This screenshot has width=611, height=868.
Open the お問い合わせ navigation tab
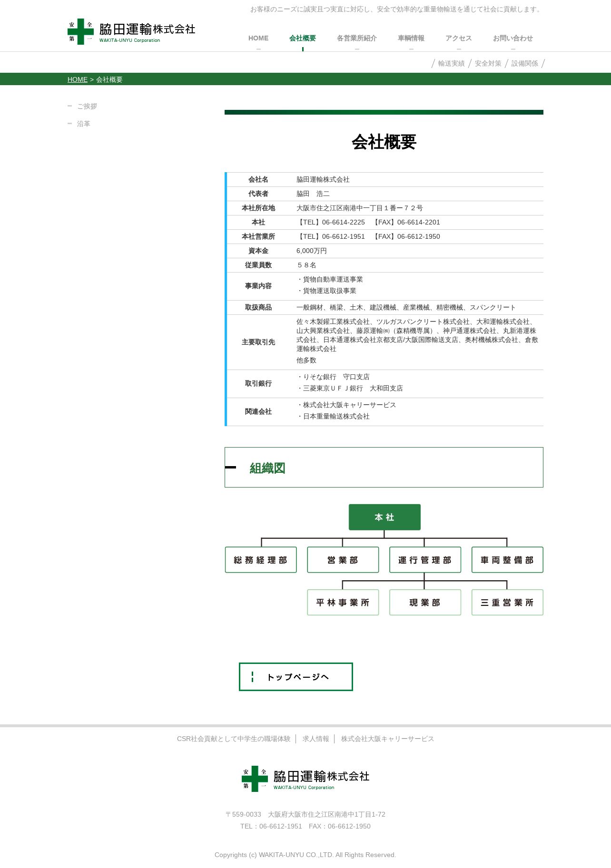[x=513, y=38]
